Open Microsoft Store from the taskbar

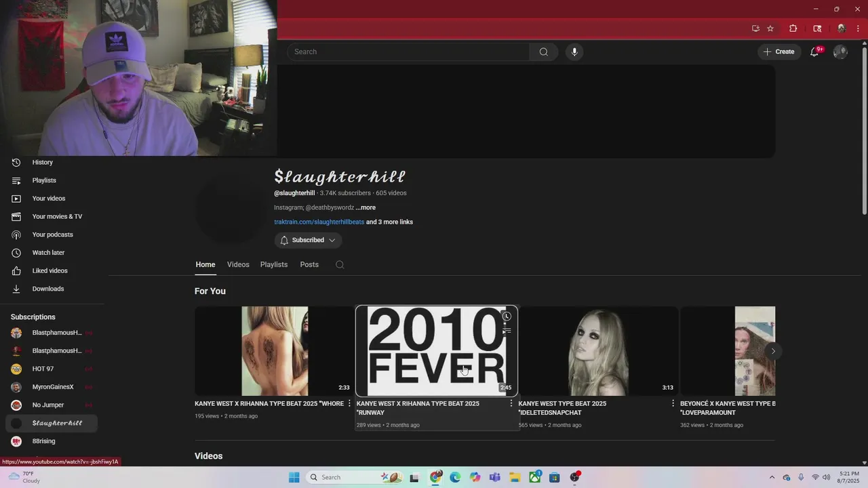pyautogui.click(x=555, y=477)
